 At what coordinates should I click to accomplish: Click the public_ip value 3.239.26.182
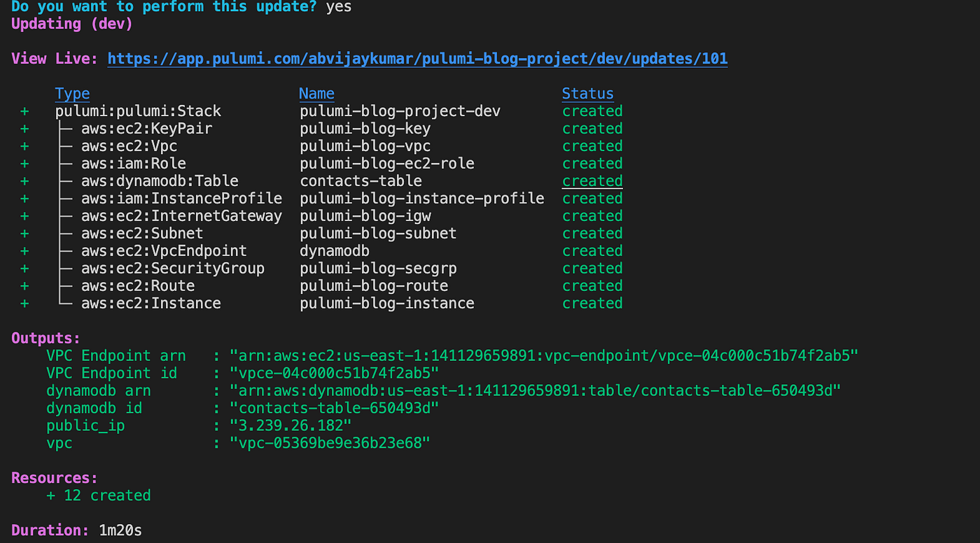tap(290, 425)
